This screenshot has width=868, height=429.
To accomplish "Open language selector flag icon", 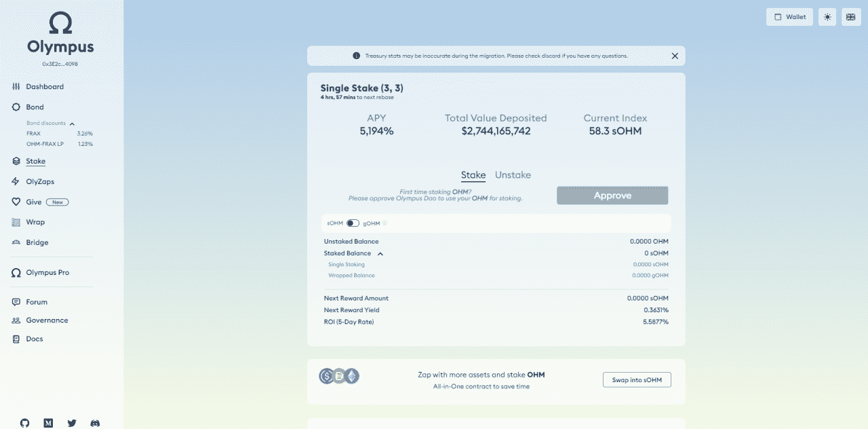I will click(x=851, y=17).
